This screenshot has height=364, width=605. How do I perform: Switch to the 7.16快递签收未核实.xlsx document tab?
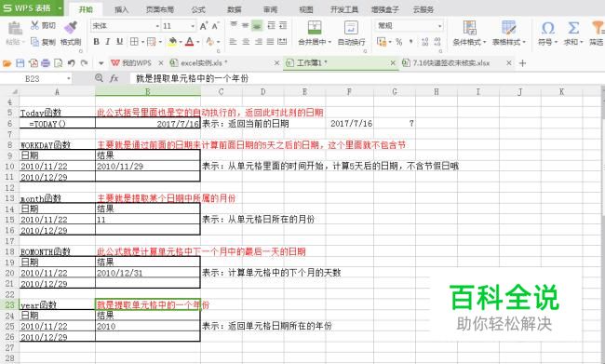[457, 63]
